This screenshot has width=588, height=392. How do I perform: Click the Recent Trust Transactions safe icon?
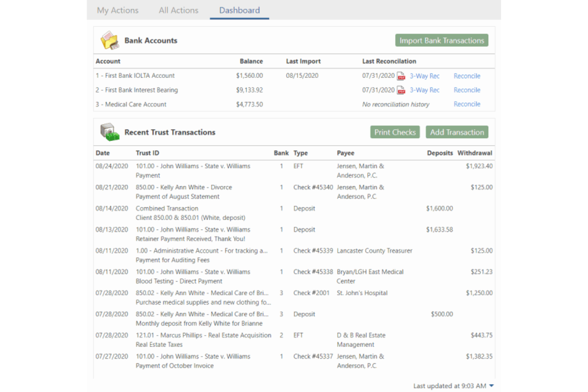pos(109,131)
